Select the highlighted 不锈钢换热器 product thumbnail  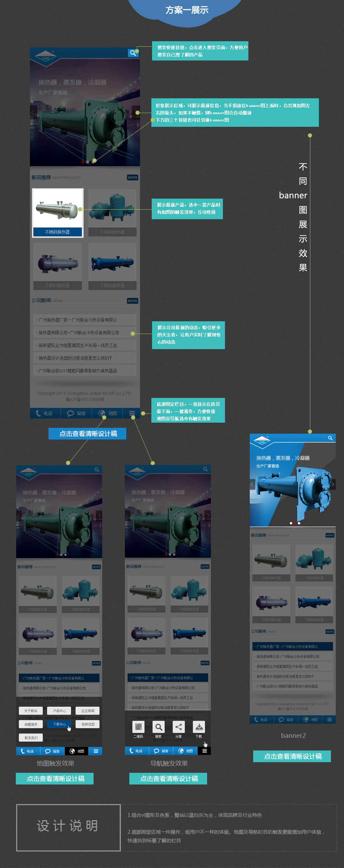tap(58, 213)
